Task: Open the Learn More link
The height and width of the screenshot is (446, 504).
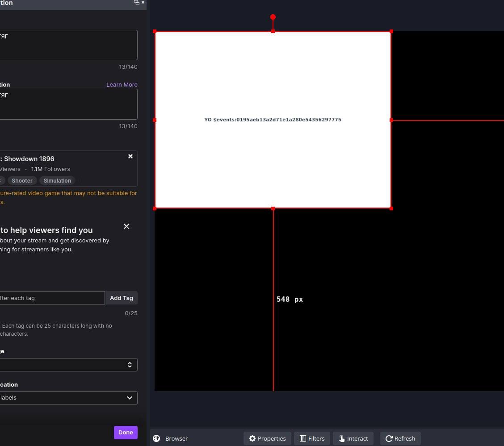Action: pos(122,84)
